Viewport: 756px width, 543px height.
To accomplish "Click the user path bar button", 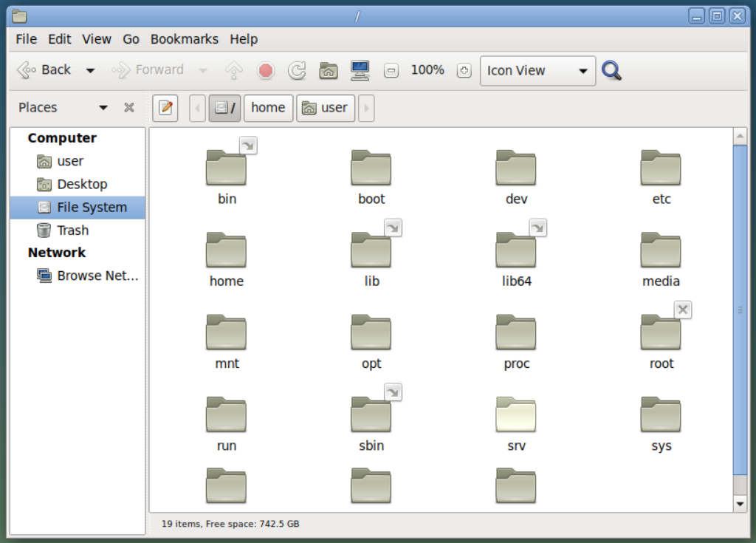I will click(x=326, y=108).
